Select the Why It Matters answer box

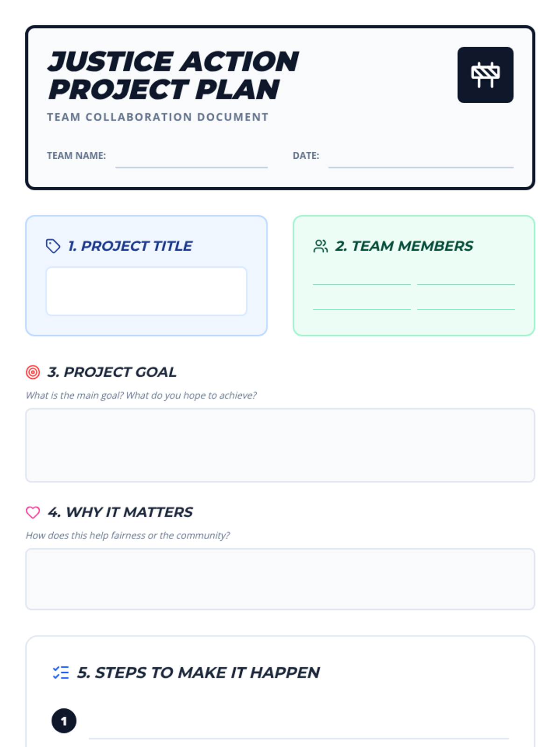click(280, 579)
